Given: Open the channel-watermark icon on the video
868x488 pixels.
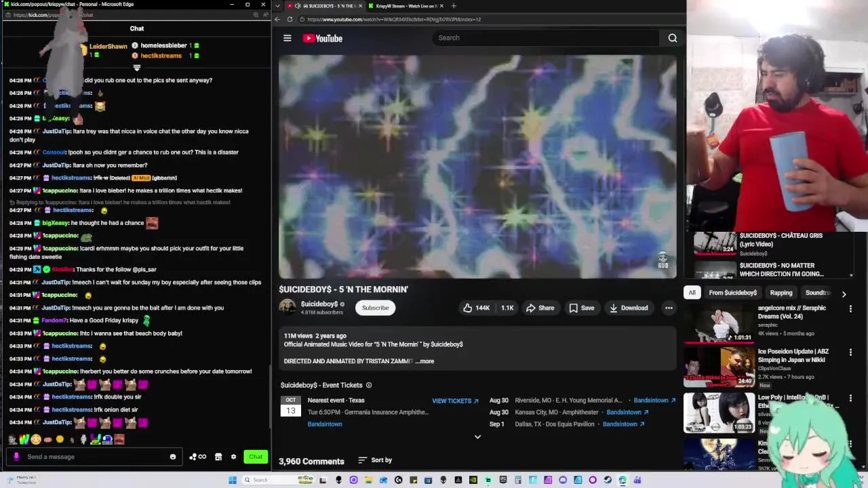Looking at the screenshot, I should pyautogui.click(x=663, y=261).
